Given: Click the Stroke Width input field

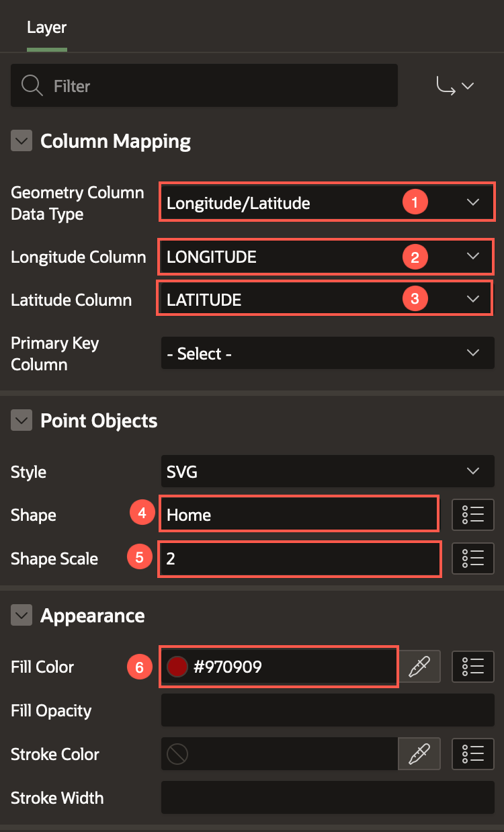Looking at the screenshot, I should [327, 797].
